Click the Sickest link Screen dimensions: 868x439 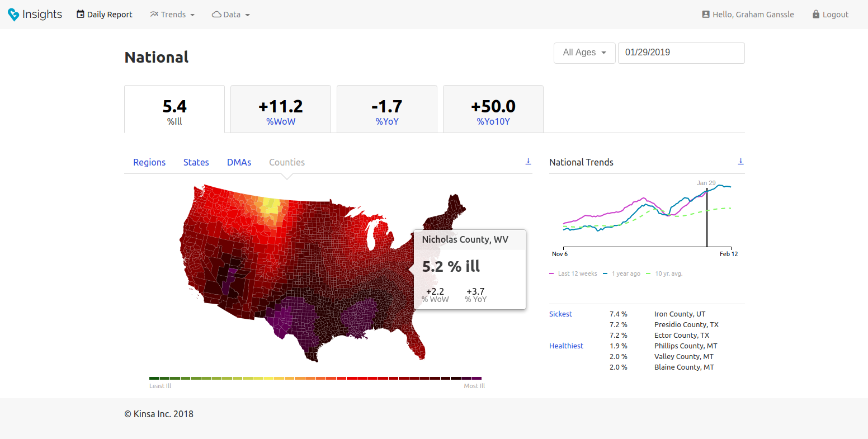(x=560, y=314)
